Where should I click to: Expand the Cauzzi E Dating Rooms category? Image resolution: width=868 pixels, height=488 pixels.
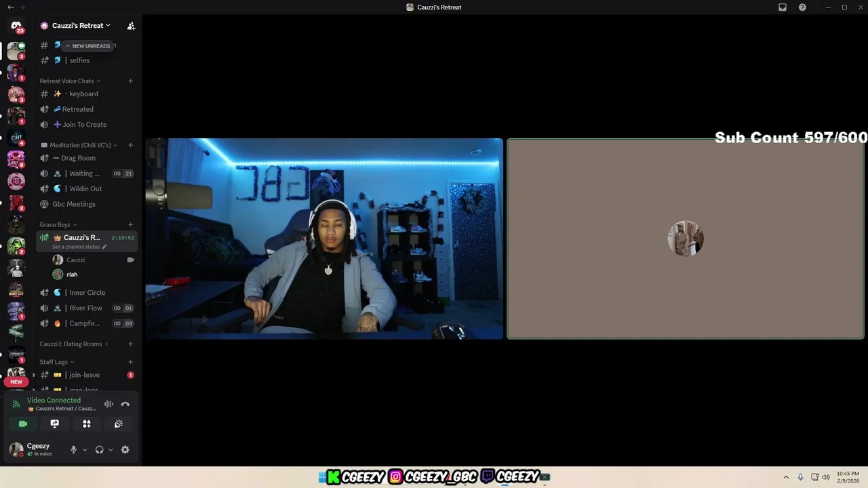[74, 344]
